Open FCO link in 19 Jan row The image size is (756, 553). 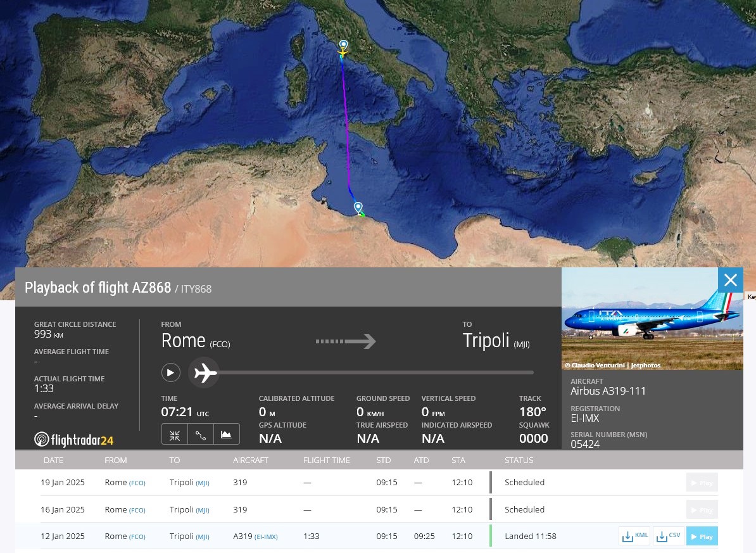click(137, 483)
